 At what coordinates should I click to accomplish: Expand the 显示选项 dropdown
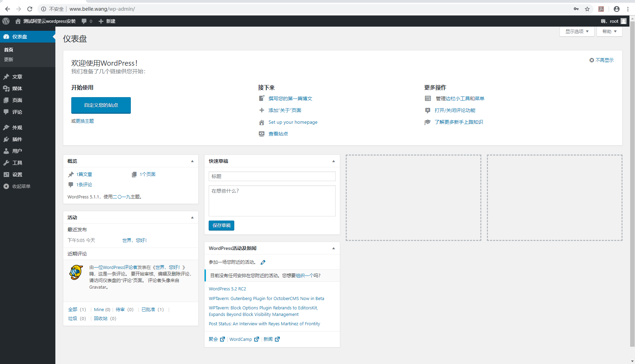(x=577, y=31)
